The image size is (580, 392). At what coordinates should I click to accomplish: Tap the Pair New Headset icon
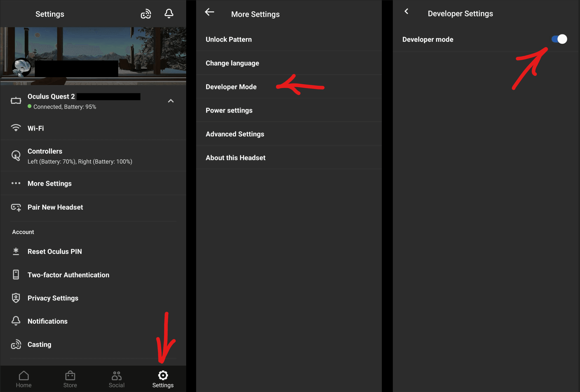click(16, 207)
